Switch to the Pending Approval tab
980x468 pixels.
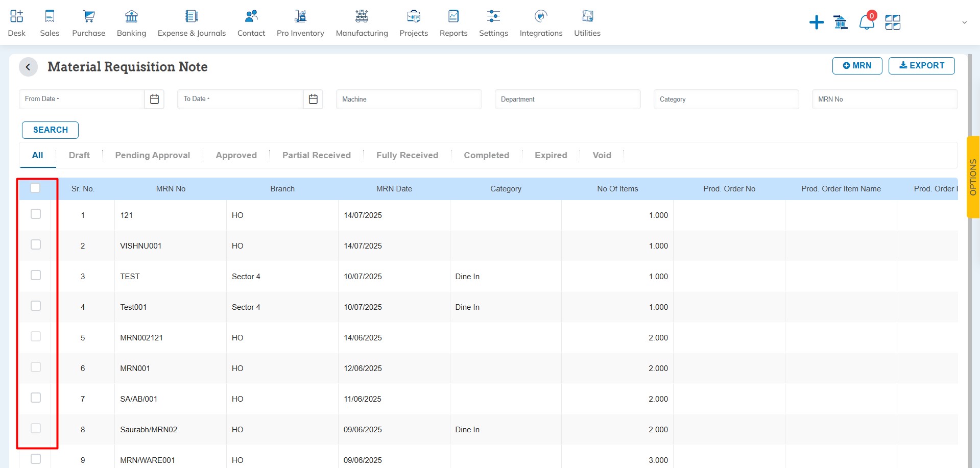[153, 155]
